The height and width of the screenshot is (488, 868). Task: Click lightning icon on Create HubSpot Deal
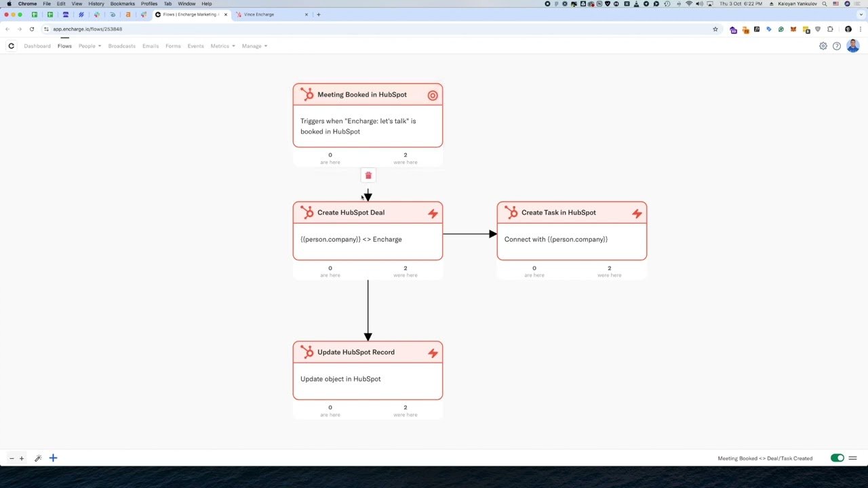pyautogui.click(x=433, y=213)
